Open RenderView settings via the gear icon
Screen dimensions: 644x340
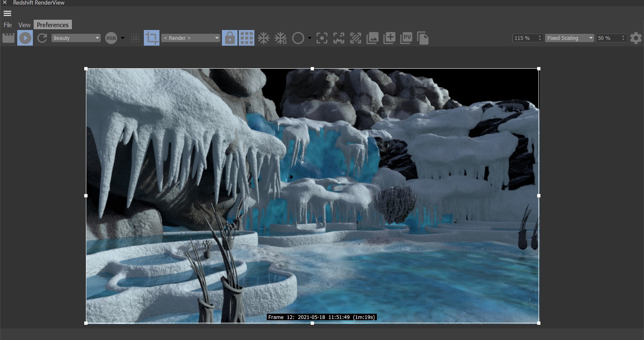tap(635, 38)
